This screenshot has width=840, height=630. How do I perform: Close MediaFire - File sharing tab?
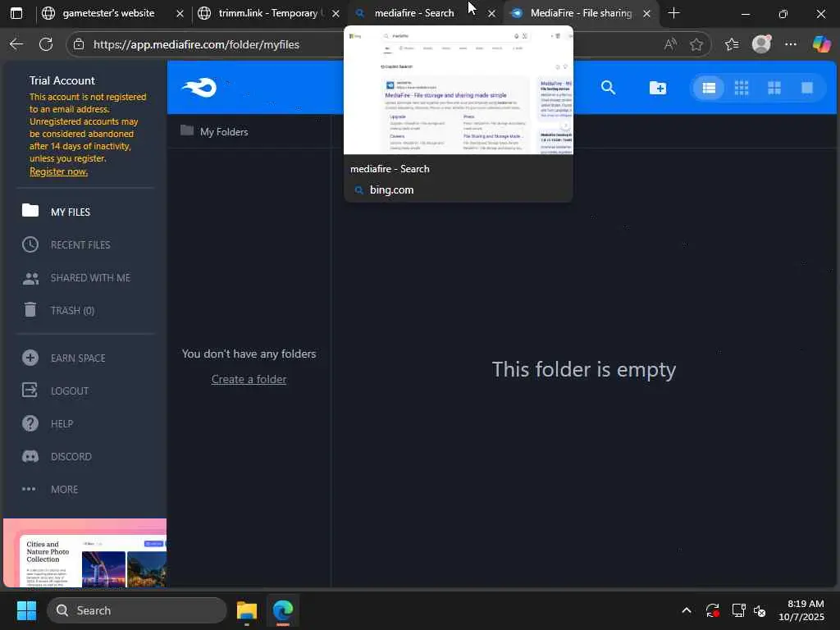646,13
